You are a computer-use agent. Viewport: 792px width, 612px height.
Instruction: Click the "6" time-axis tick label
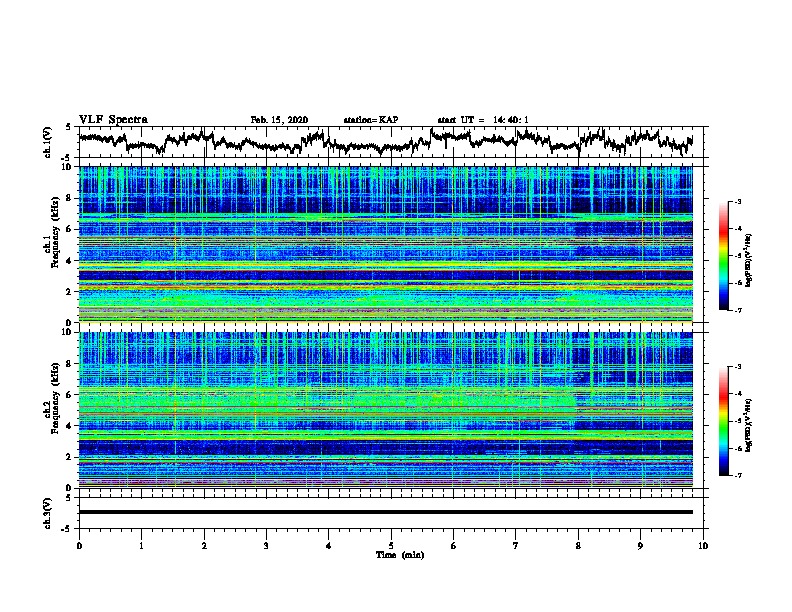tap(454, 545)
